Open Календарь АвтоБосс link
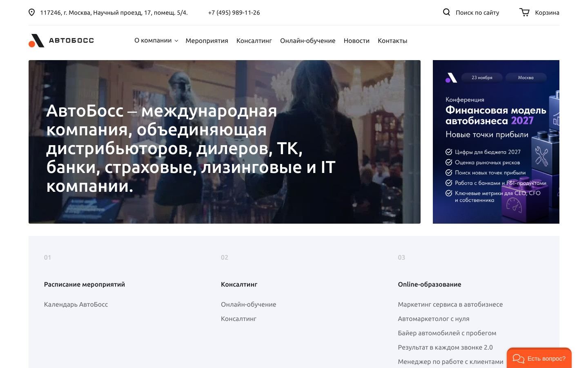Viewport: 588px width, 368px height. point(76,304)
